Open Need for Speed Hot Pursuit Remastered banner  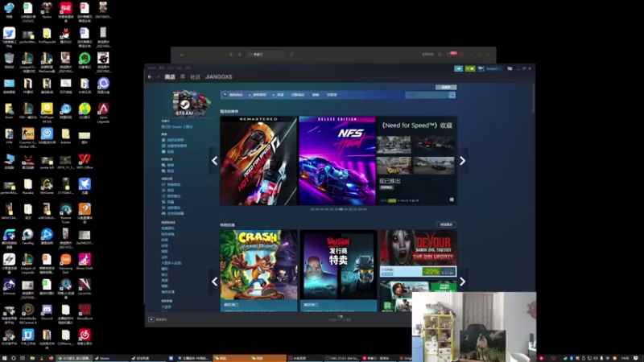pyautogui.click(x=258, y=160)
